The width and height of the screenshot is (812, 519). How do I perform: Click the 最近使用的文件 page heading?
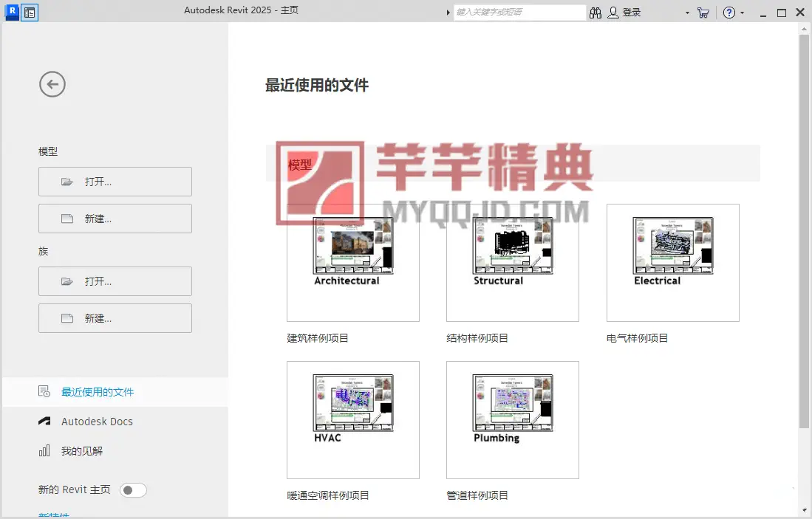click(317, 86)
